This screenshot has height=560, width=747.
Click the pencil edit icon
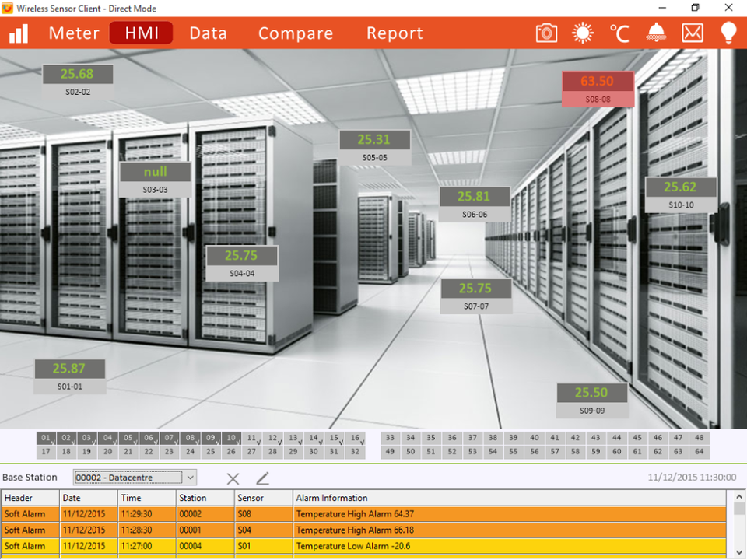tap(262, 478)
